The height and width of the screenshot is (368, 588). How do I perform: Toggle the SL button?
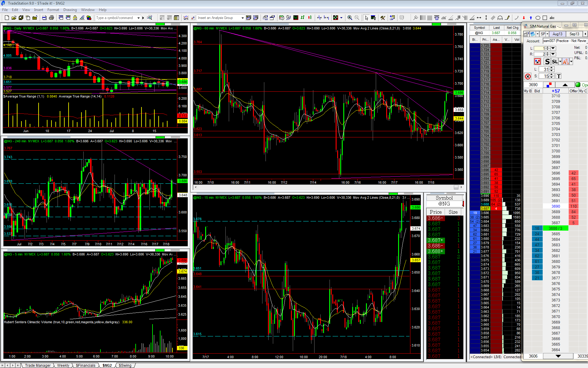tap(555, 62)
